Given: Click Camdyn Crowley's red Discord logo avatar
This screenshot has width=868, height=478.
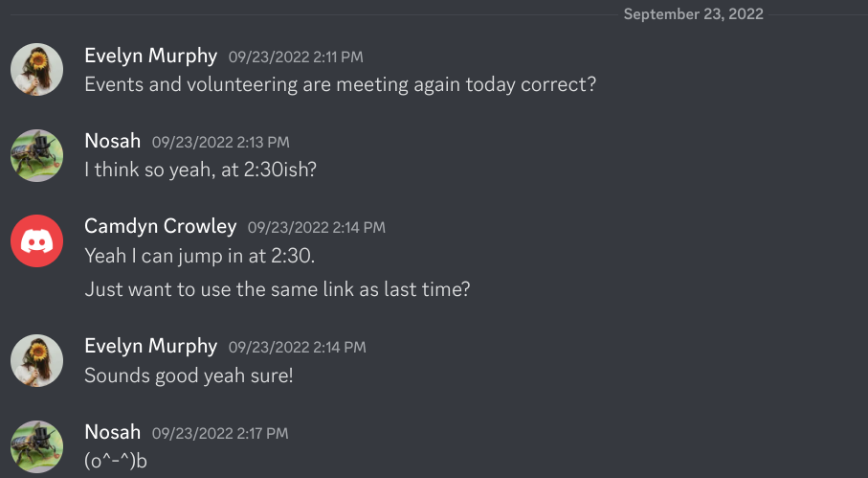Looking at the screenshot, I should (x=37, y=241).
